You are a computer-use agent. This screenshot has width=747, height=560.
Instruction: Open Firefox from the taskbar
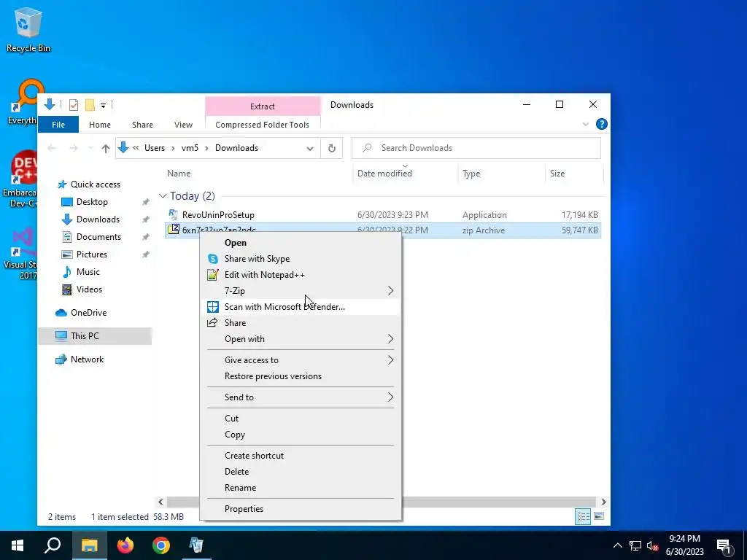(125, 545)
